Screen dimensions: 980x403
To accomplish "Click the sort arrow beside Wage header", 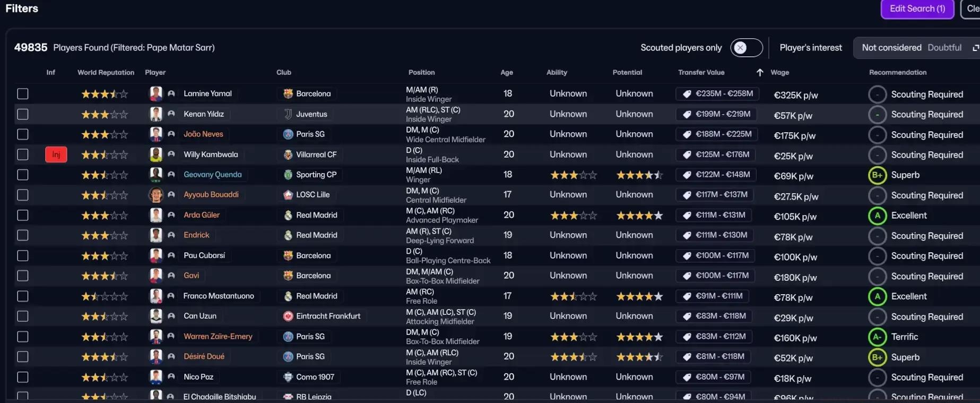I will tap(759, 72).
